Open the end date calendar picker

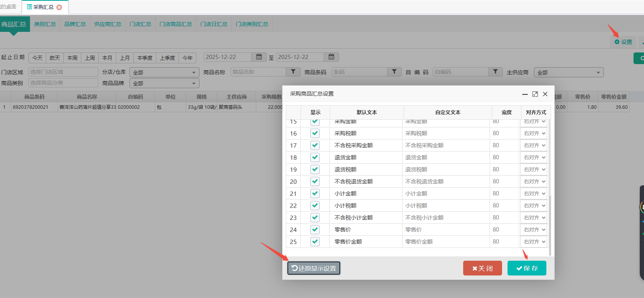[x=331, y=57]
